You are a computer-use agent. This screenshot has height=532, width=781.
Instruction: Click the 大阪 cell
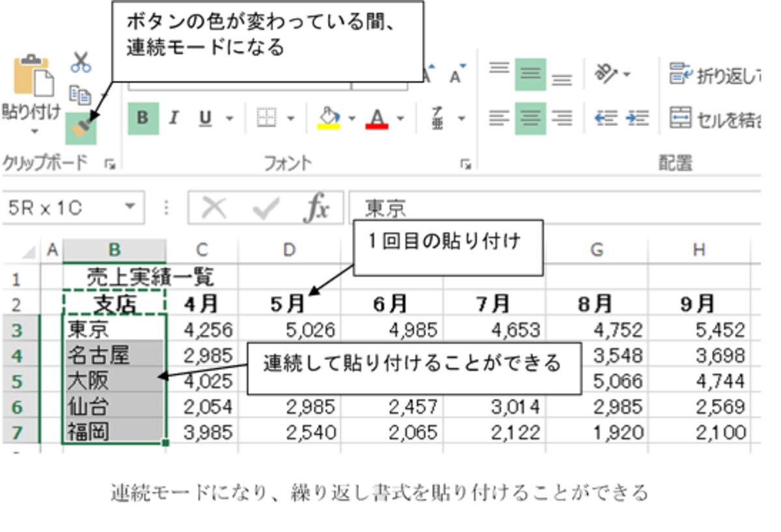[x=115, y=380]
